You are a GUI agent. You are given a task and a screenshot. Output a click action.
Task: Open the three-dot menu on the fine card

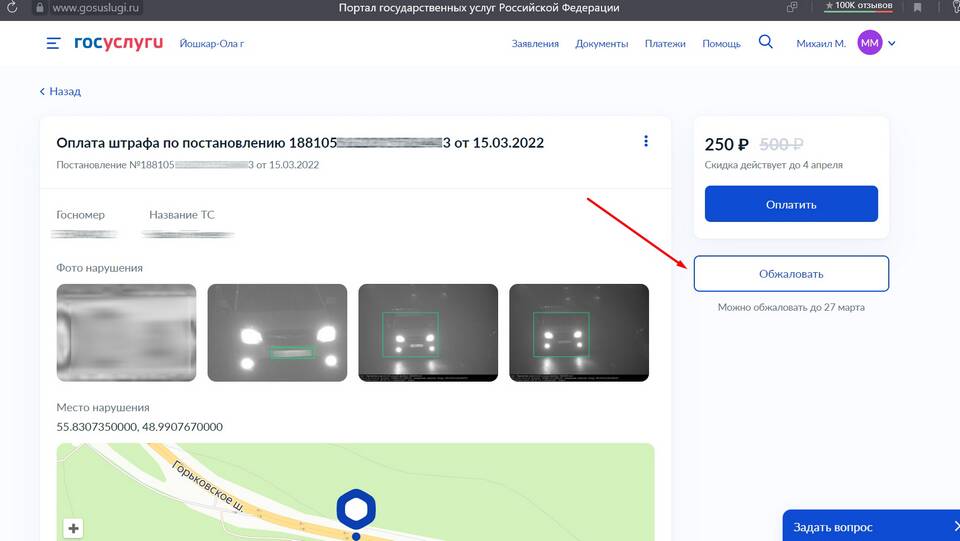click(646, 142)
